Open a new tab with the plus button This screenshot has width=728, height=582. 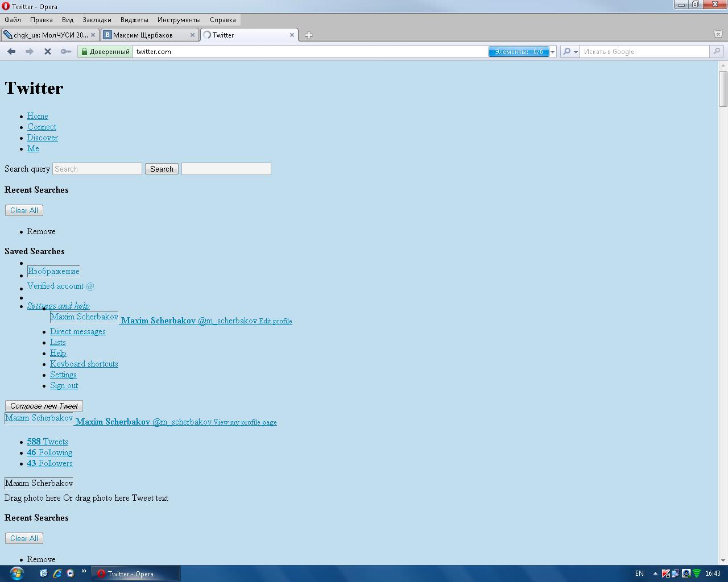click(x=309, y=35)
